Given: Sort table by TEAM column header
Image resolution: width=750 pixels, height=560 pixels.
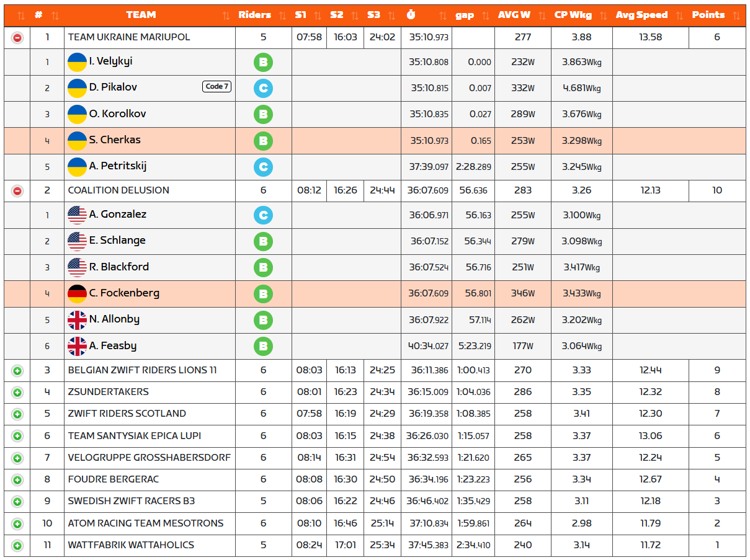Looking at the screenshot, I should [141, 15].
